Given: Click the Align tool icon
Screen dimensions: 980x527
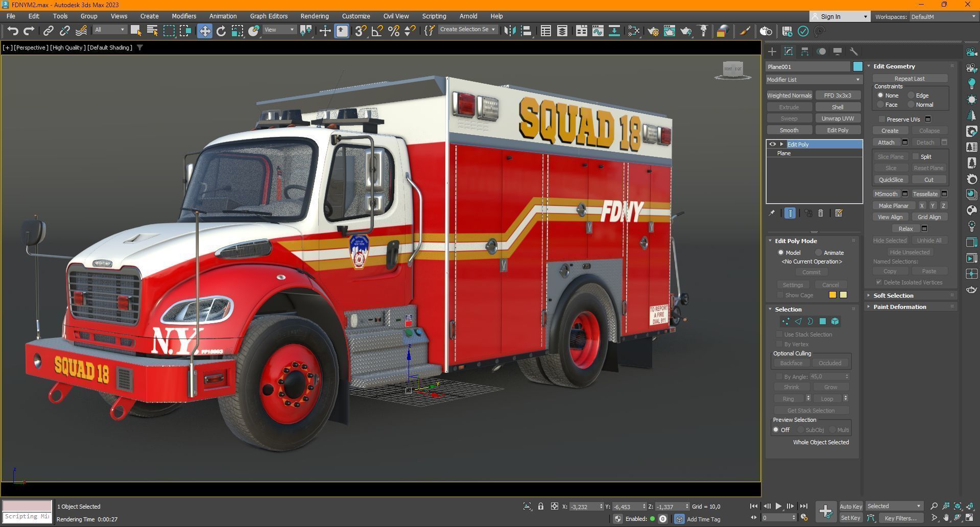Looking at the screenshot, I should [526, 31].
